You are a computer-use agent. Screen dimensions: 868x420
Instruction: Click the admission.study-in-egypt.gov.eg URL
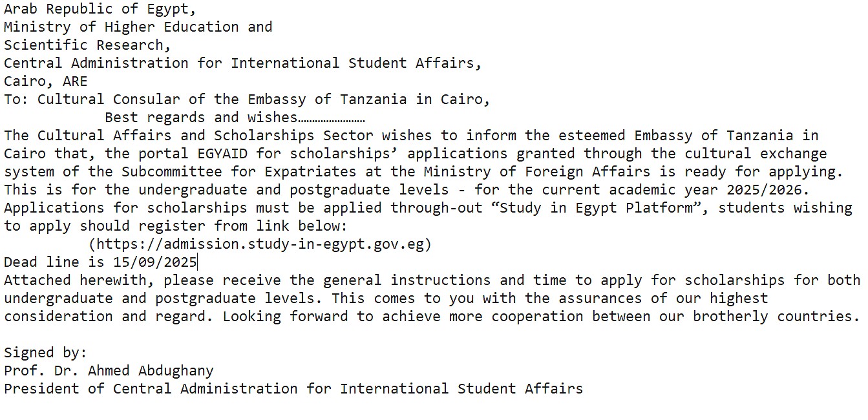coord(260,244)
